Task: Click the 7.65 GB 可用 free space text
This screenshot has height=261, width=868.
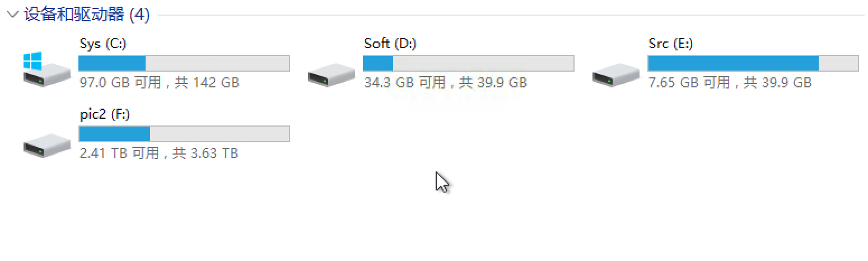Action: [689, 83]
